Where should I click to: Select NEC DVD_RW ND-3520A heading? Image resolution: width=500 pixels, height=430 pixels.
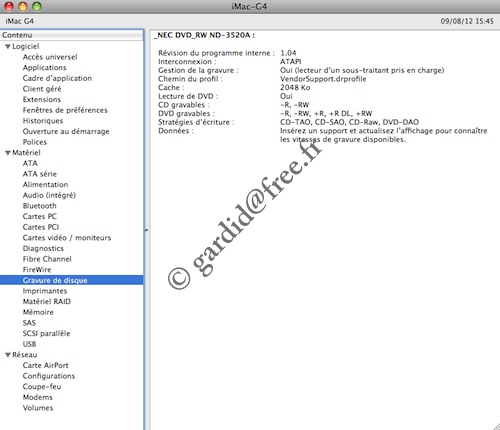(x=204, y=35)
